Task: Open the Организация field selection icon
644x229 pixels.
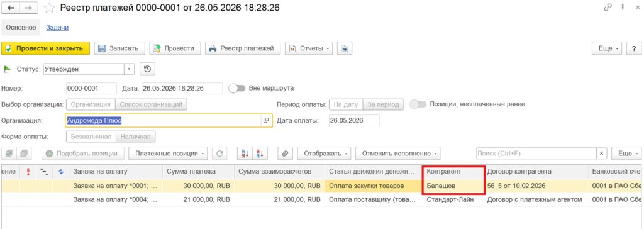Action: click(266, 120)
